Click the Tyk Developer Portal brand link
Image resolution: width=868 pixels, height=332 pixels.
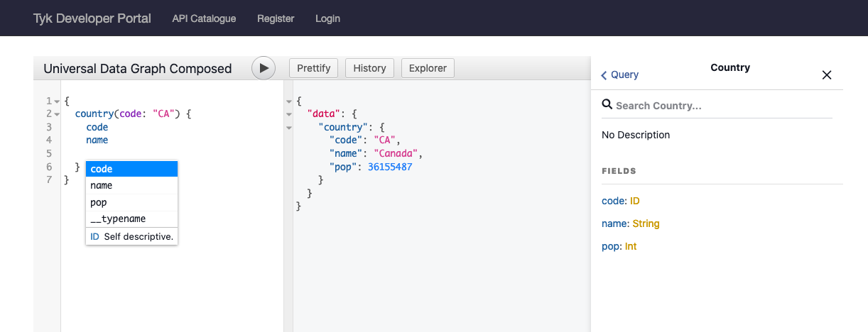coord(92,18)
